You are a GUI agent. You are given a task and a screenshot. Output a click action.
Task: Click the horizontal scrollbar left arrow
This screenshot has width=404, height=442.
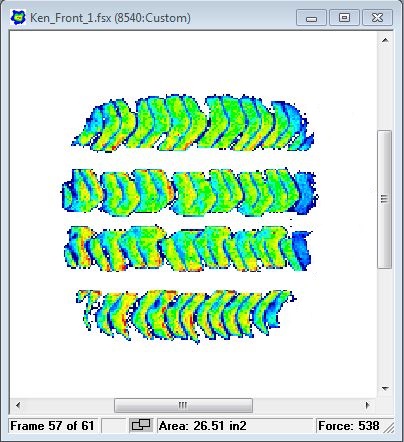tap(18, 405)
